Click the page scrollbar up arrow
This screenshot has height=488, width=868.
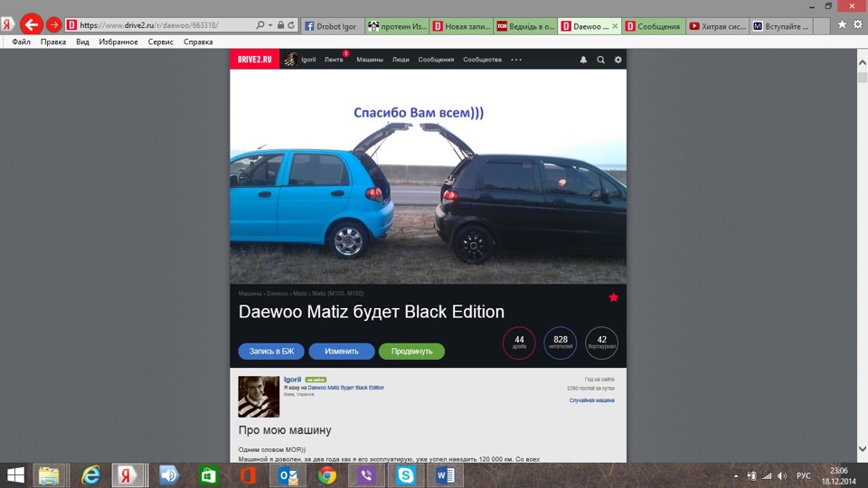[863, 62]
